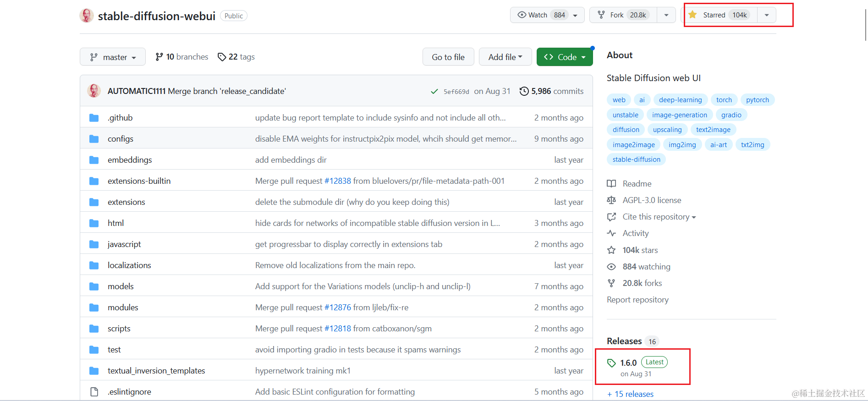The width and height of the screenshot is (868, 401).
Task: Expand the fork options dropdown arrow
Action: coord(666,15)
